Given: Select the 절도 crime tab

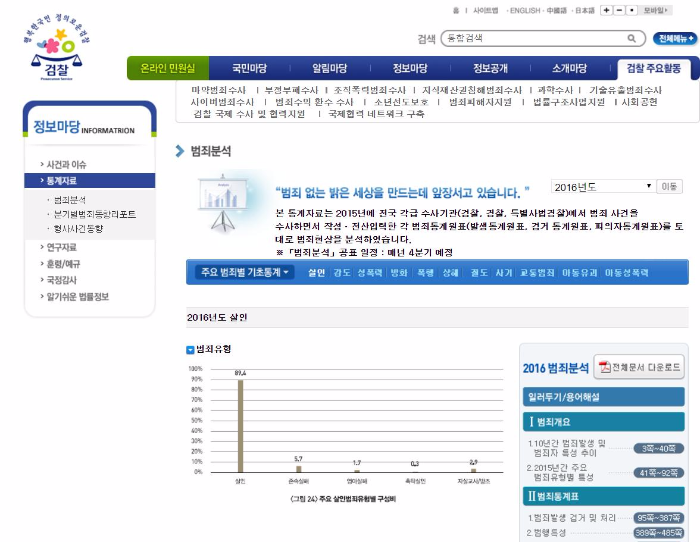Looking at the screenshot, I should 479,272.
